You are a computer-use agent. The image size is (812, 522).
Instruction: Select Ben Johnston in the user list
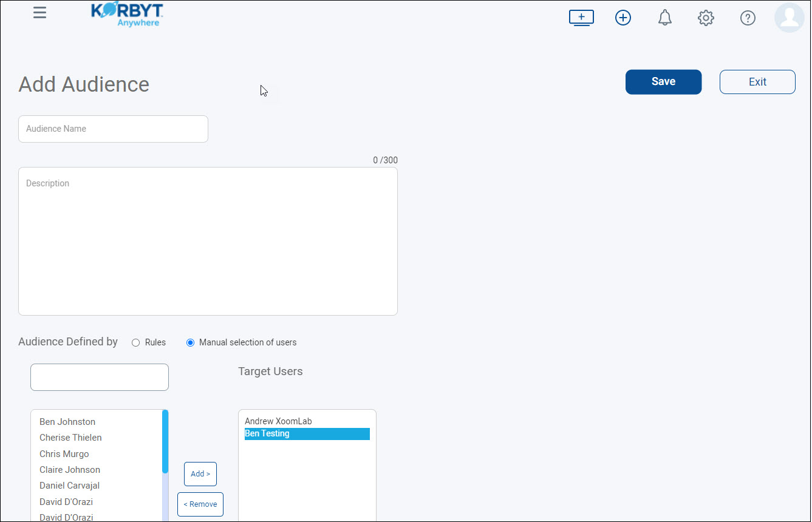tap(67, 422)
